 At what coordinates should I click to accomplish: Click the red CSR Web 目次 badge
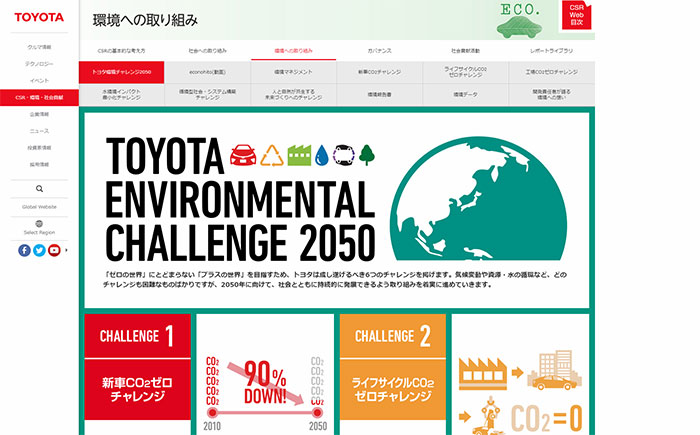click(576, 15)
